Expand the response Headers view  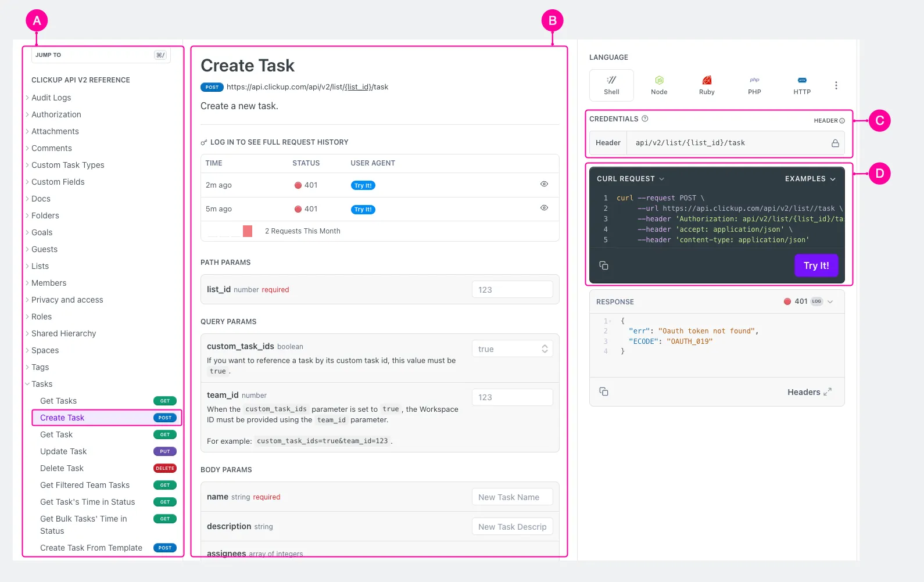pyautogui.click(x=810, y=392)
